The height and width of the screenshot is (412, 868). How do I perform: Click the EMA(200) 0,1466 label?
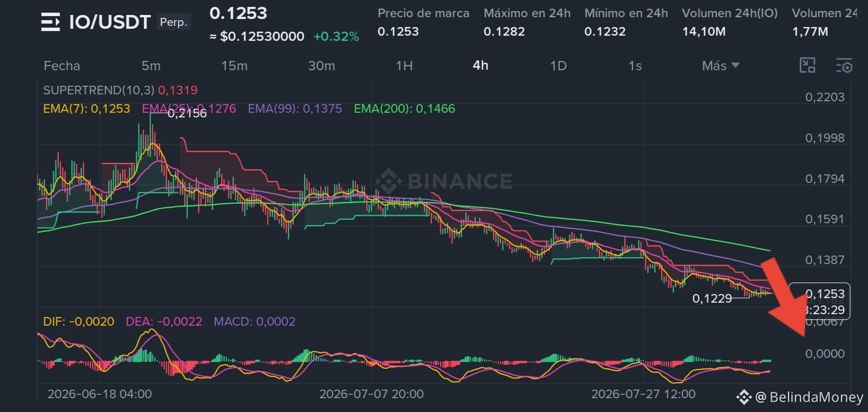click(404, 108)
